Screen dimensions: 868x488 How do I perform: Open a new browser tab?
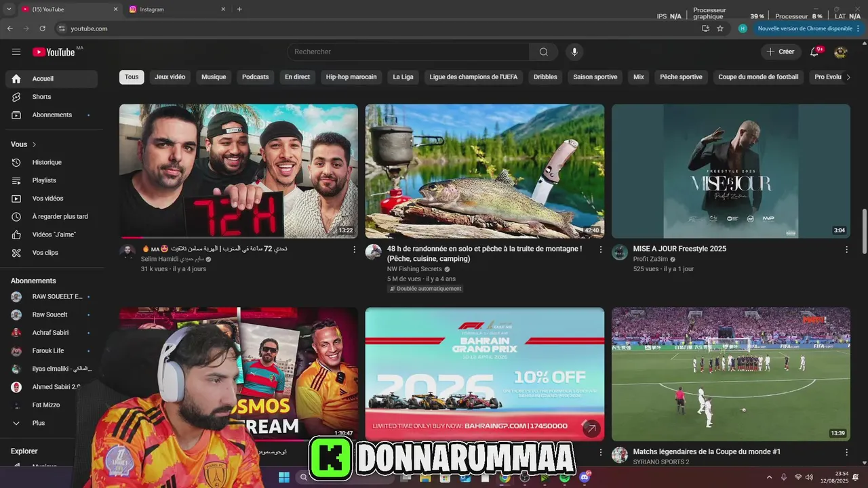tap(239, 9)
